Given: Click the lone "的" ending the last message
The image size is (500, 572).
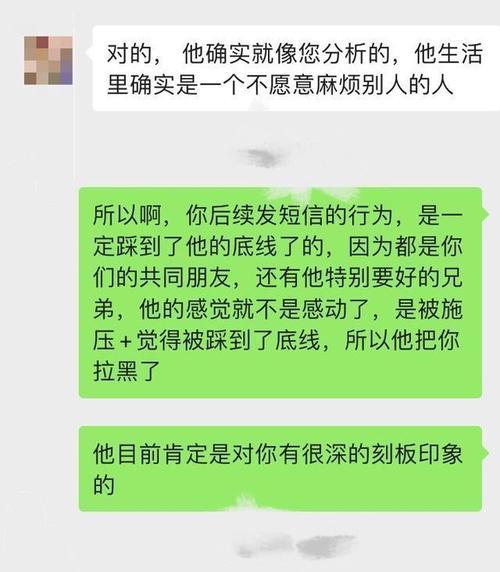Looking at the screenshot, I should click(x=104, y=485).
